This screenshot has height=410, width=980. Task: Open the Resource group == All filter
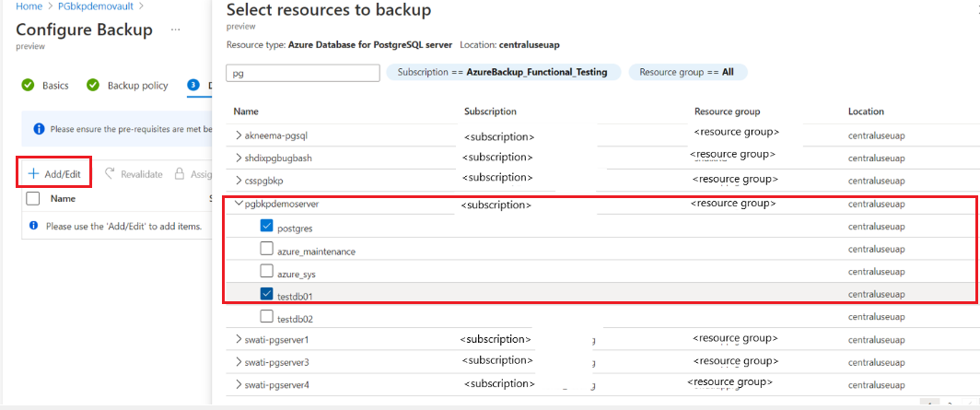[687, 72]
